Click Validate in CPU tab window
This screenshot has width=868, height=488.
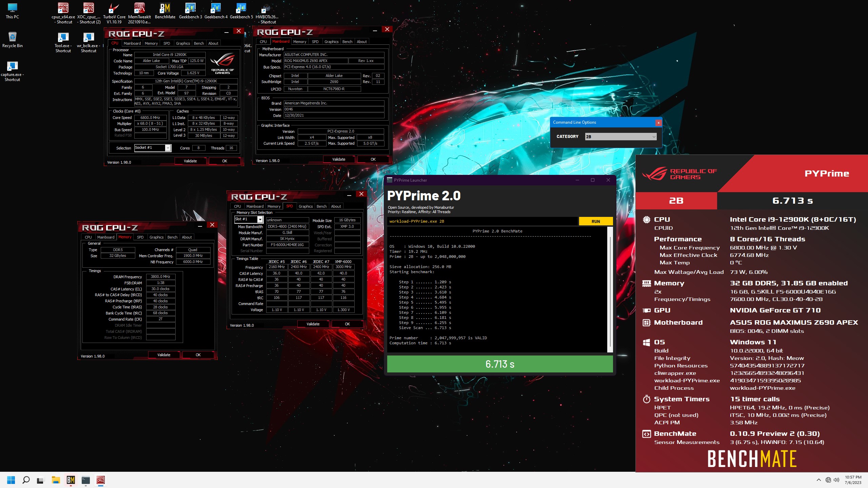pos(190,161)
